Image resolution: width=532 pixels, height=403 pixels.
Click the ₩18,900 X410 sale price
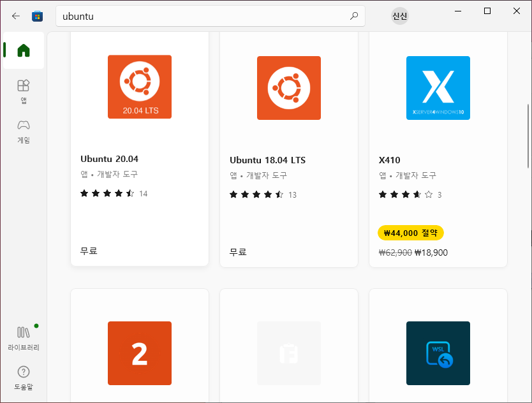click(x=431, y=253)
